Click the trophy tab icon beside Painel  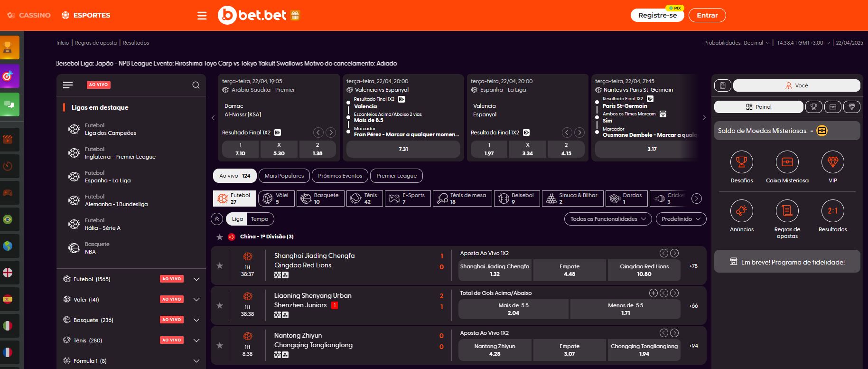click(x=813, y=107)
